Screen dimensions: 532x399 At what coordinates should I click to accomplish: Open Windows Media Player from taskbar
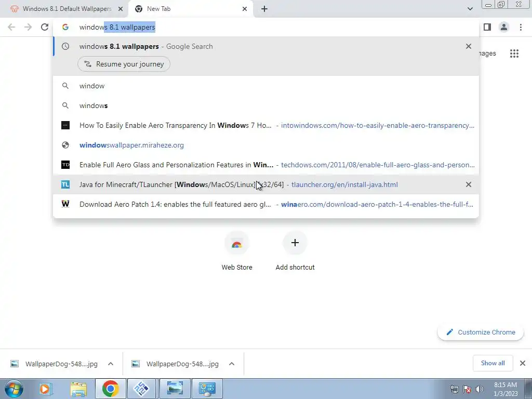(x=46, y=389)
